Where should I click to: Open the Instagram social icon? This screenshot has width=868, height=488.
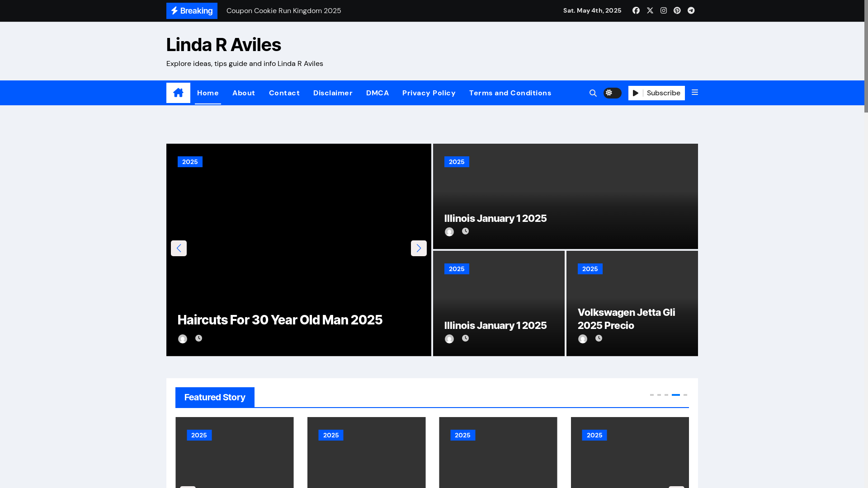[x=664, y=10]
